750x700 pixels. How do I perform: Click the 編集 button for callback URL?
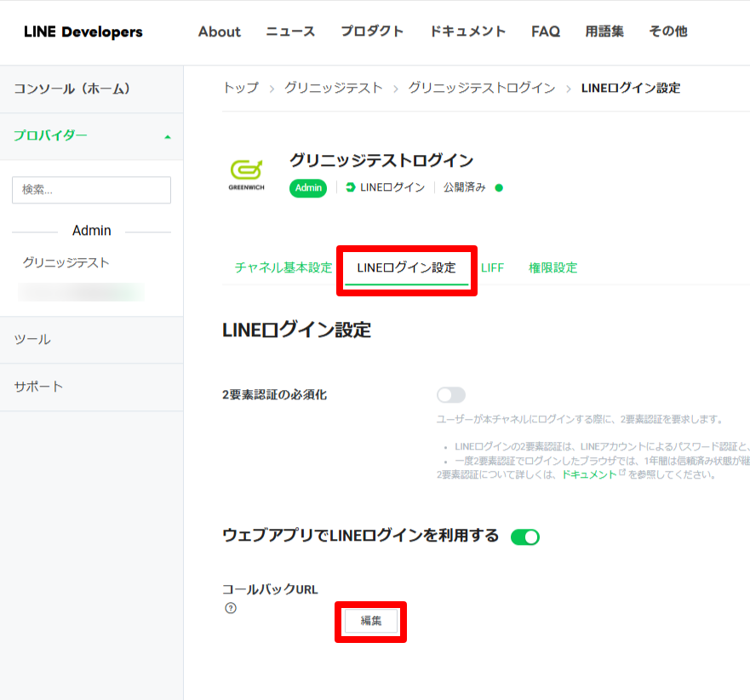point(370,621)
